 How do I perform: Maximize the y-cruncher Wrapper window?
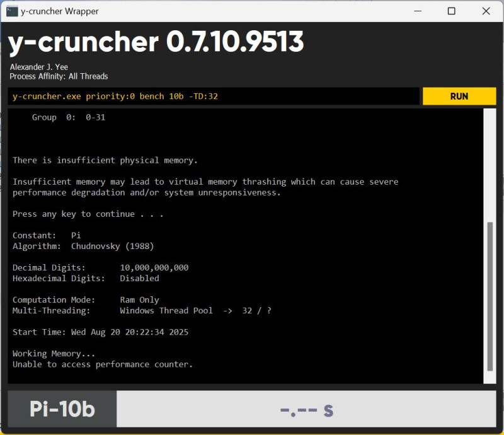451,11
